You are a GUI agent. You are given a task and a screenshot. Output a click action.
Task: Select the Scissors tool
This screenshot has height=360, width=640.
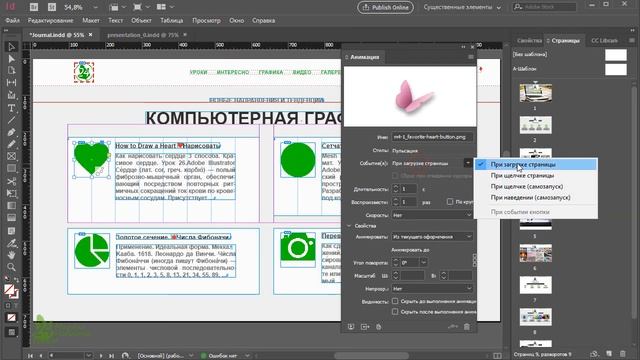11,181
